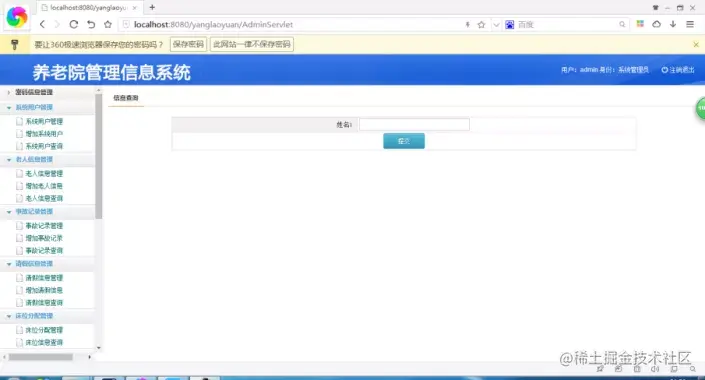Click the 用户: admin header text

pos(579,70)
